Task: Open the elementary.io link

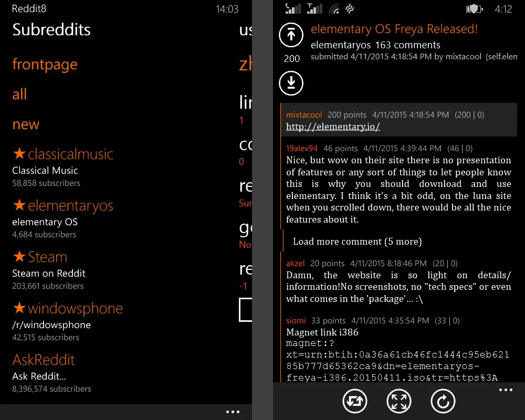Action: pyautogui.click(x=333, y=127)
